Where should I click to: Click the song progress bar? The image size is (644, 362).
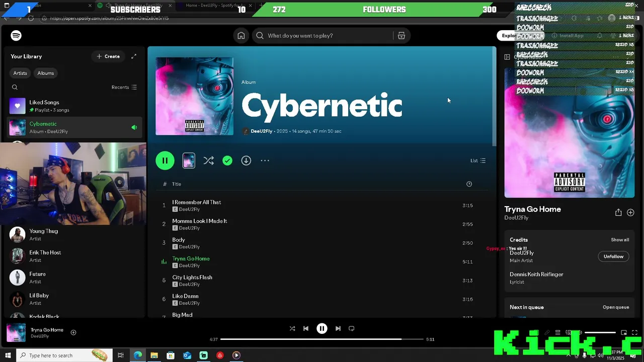[322, 339]
